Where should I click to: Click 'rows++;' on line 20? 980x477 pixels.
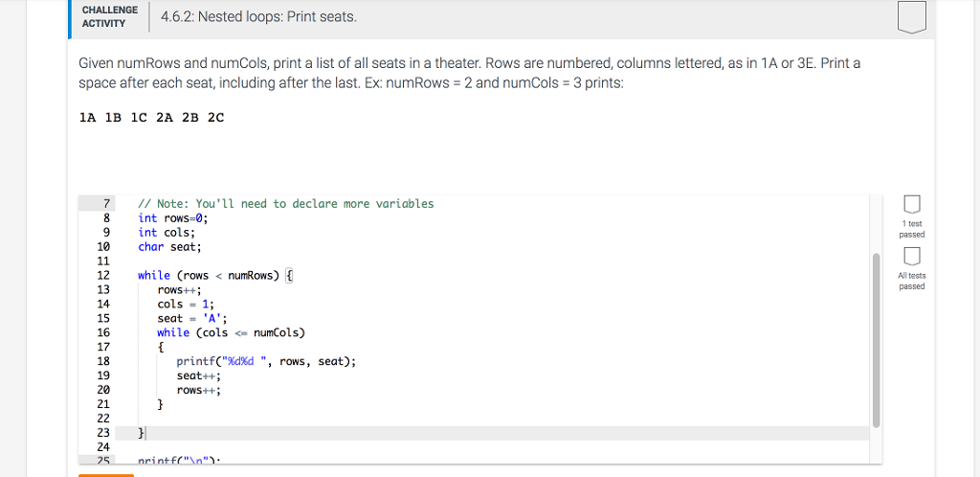coord(199,390)
